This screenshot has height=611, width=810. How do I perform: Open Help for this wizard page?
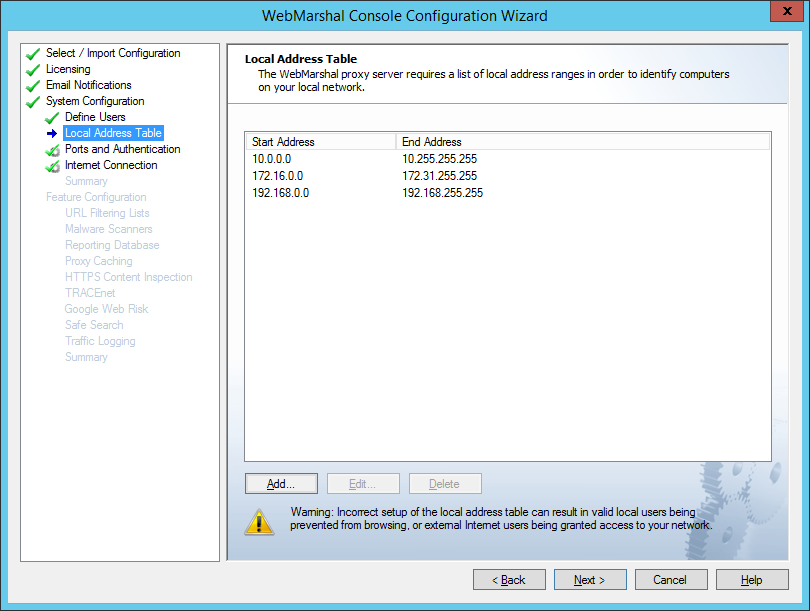[752, 580]
